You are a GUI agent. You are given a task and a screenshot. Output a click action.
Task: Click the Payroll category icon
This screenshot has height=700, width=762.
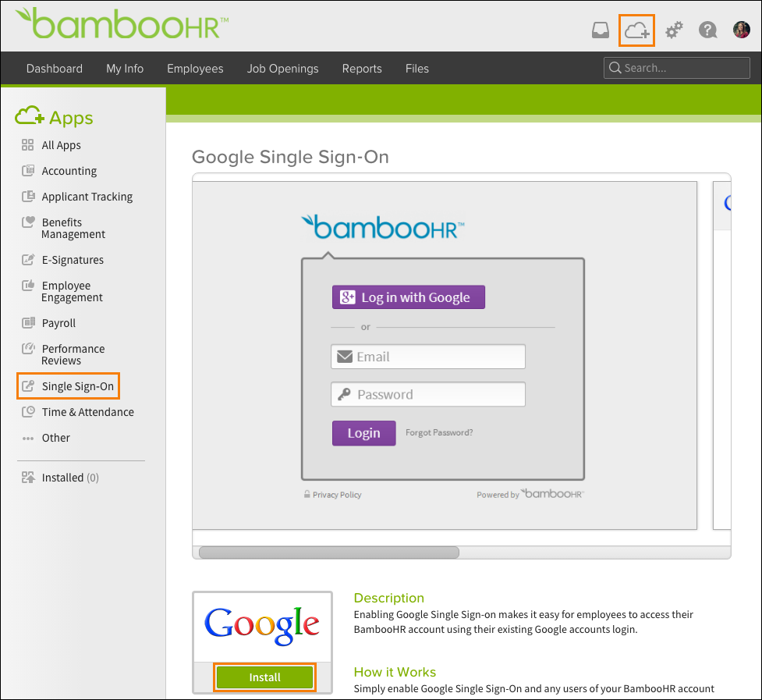pyautogui.click(x=28, y=322)
